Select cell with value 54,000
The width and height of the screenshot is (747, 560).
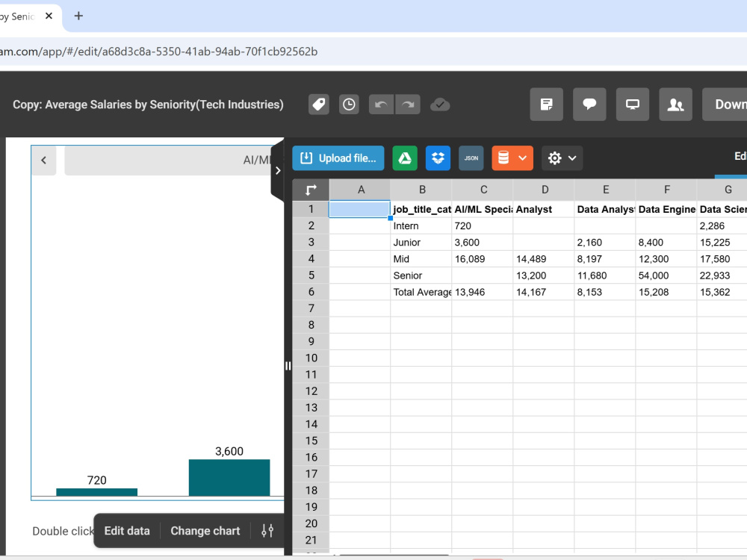coord(667,276)
